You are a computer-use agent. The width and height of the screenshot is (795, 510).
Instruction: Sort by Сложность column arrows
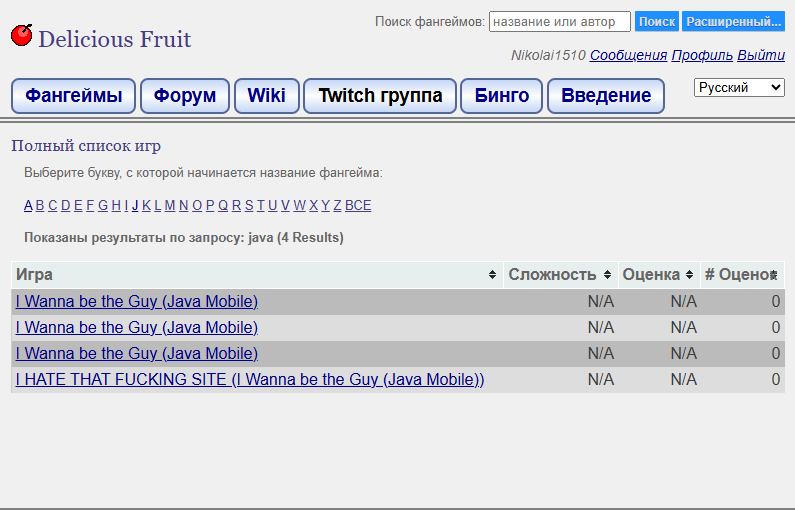tap(607, 275)
